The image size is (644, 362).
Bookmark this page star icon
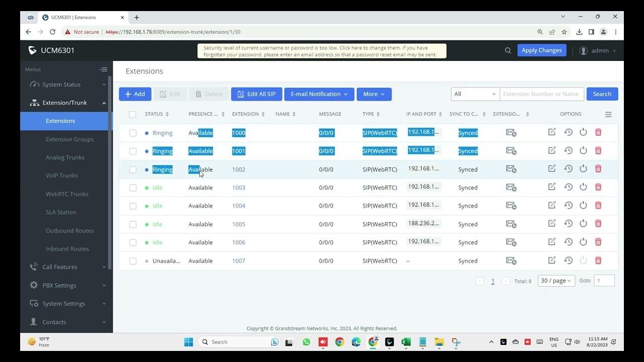tap(564, 32)
